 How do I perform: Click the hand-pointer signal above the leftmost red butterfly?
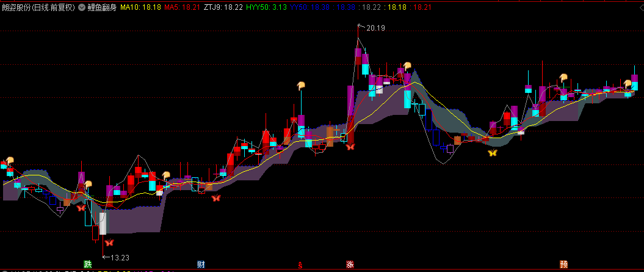click(x=88, y=184)
